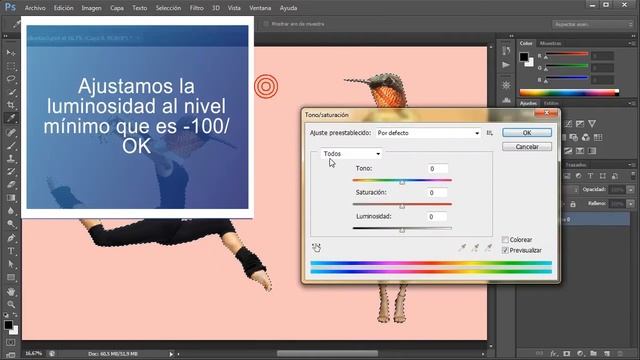Image resolution: width=640 pixels, height=360 pixels.
Task: Switch to the Muestras tab
Action: (x=550, y=43)
